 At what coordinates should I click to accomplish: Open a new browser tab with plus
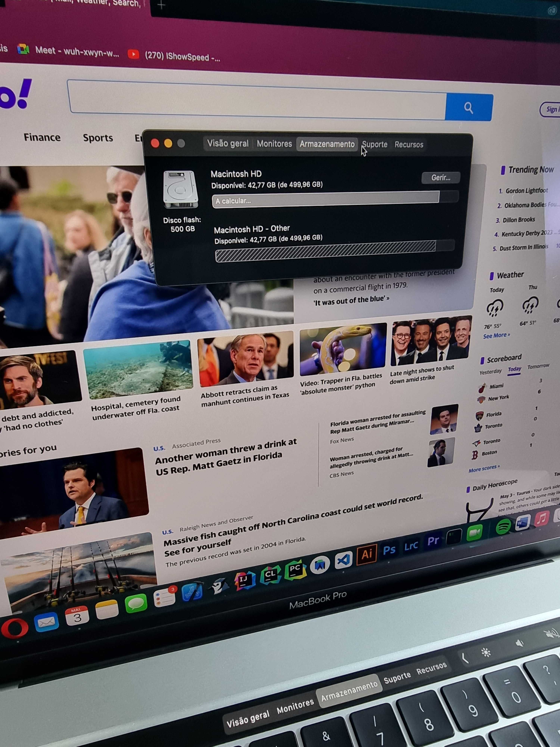[x=161, y=5]
